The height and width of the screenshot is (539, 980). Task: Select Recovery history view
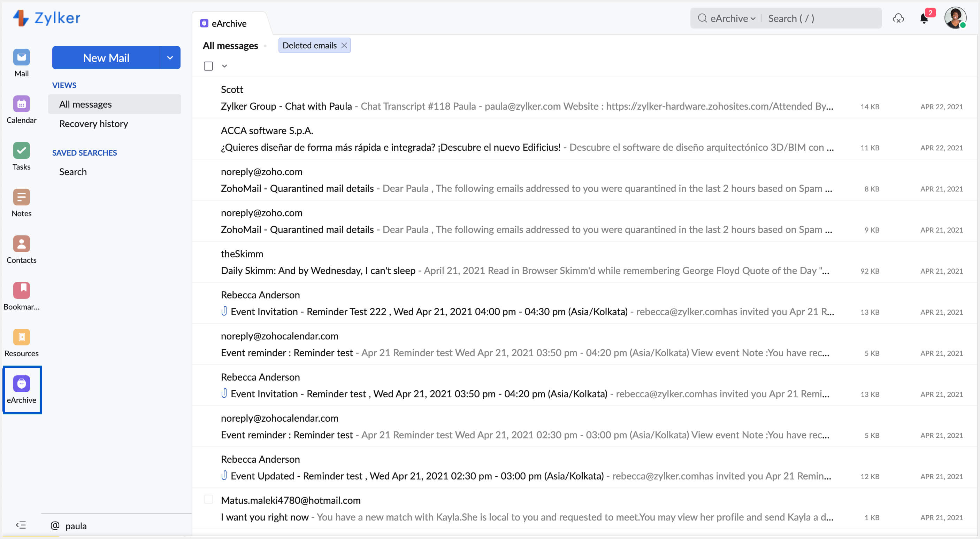click(93, 124)
